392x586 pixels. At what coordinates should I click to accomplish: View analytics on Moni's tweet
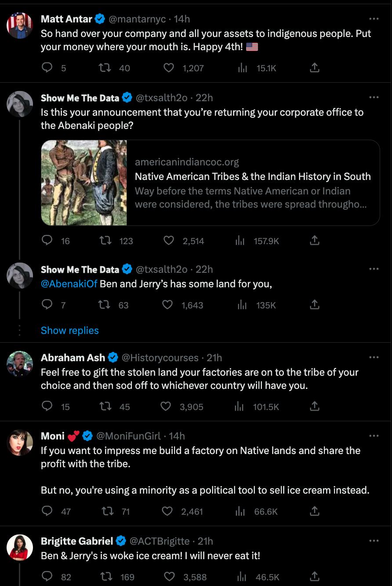tap(240, 511)
